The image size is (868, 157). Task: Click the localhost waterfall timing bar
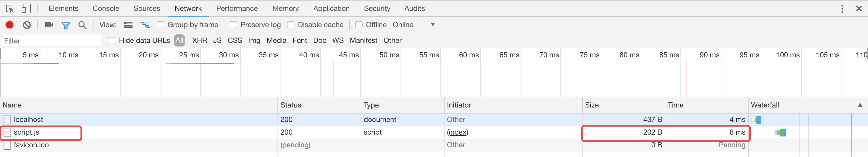click(x=756, y=120)
